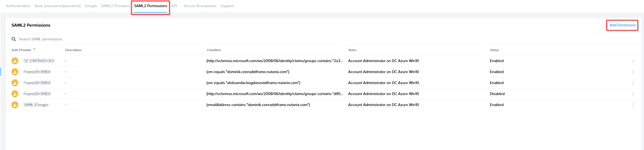Open the Support tab

click(x=227, y=6)
